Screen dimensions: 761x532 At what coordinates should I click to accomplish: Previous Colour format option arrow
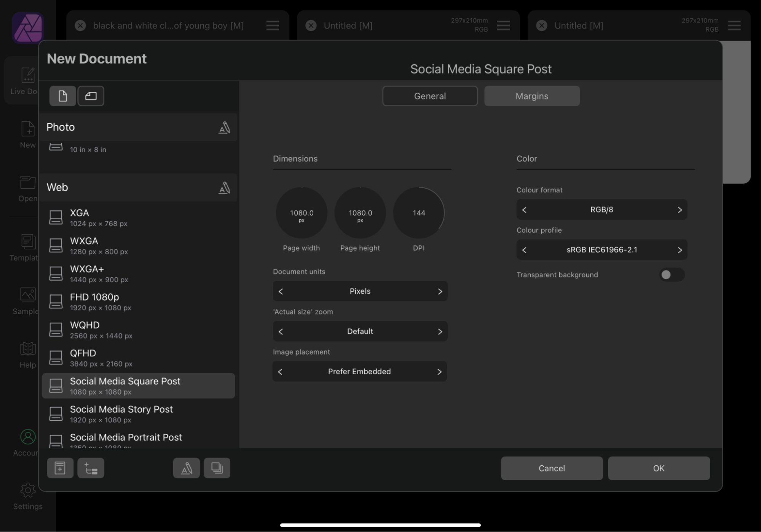(524, 210)
